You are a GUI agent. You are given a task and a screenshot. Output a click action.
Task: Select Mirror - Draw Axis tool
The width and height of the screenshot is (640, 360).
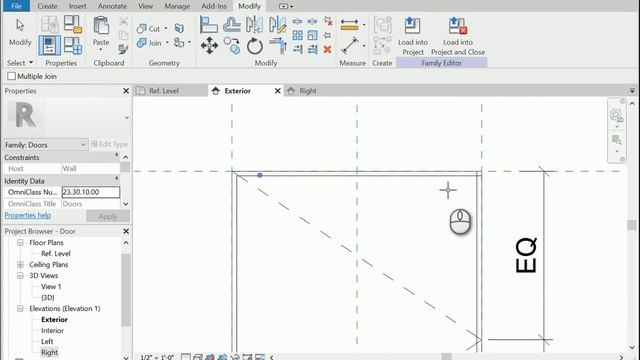point(278,24)
